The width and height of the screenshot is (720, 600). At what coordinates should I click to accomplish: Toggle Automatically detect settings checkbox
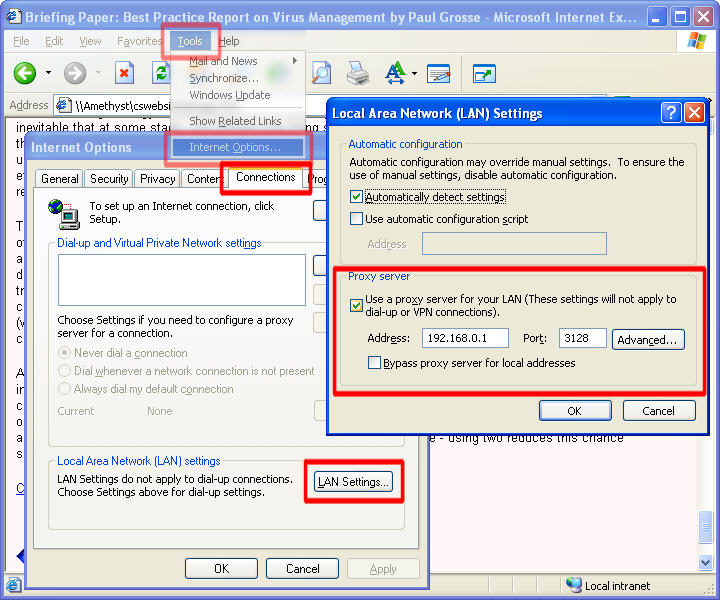tap(356, 197)
